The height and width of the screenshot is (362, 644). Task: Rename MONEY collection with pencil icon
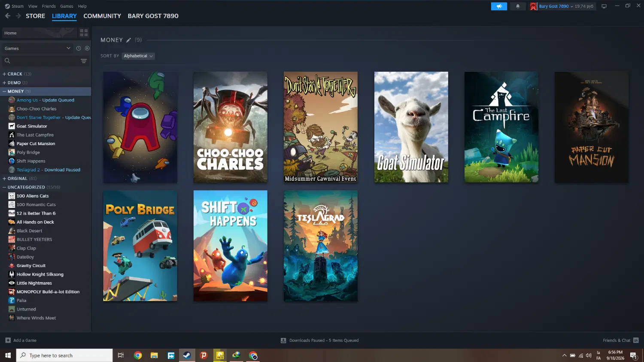click(128, 40)
